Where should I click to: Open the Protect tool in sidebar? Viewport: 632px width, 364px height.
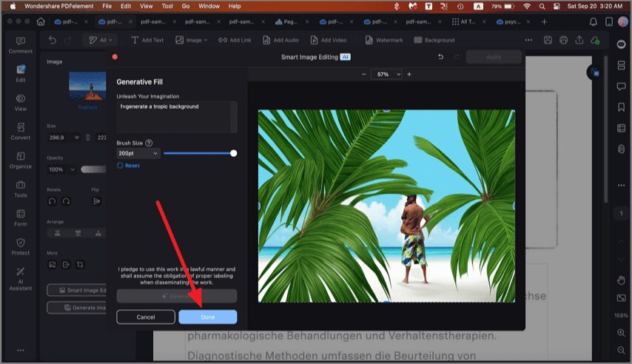pos(20,246)
